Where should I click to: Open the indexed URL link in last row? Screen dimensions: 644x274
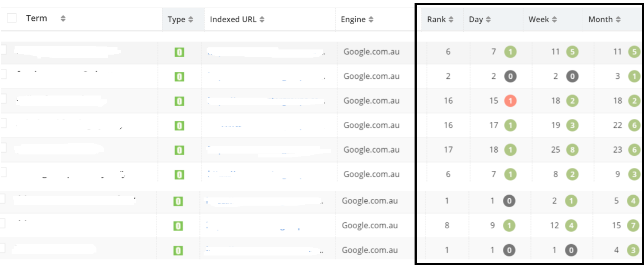tap(264, 250)
